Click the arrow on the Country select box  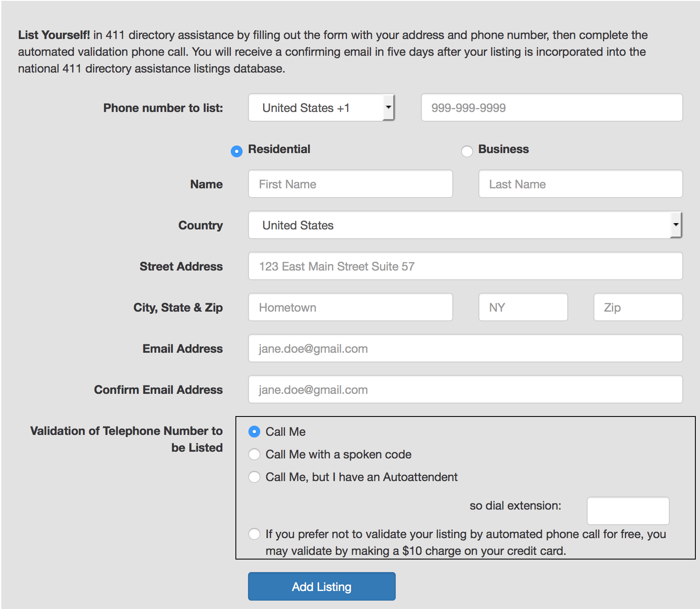675,225
